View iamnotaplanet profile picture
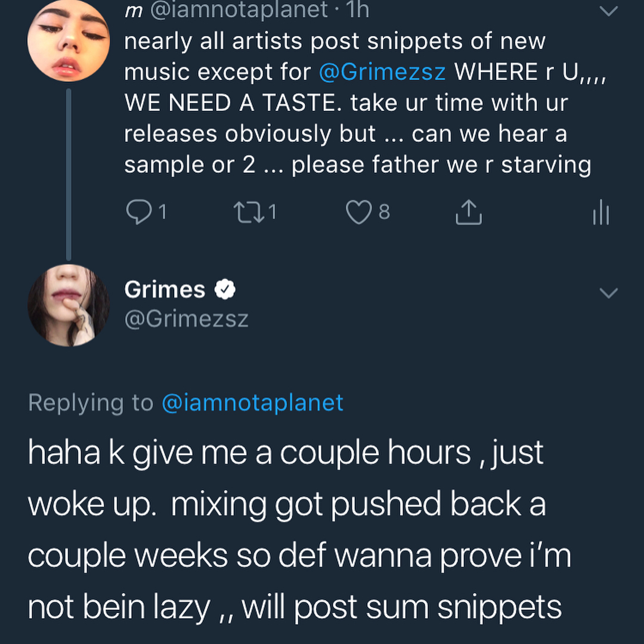Image resolution: width=644 pixels, height=644 pixels. (68, 42)
